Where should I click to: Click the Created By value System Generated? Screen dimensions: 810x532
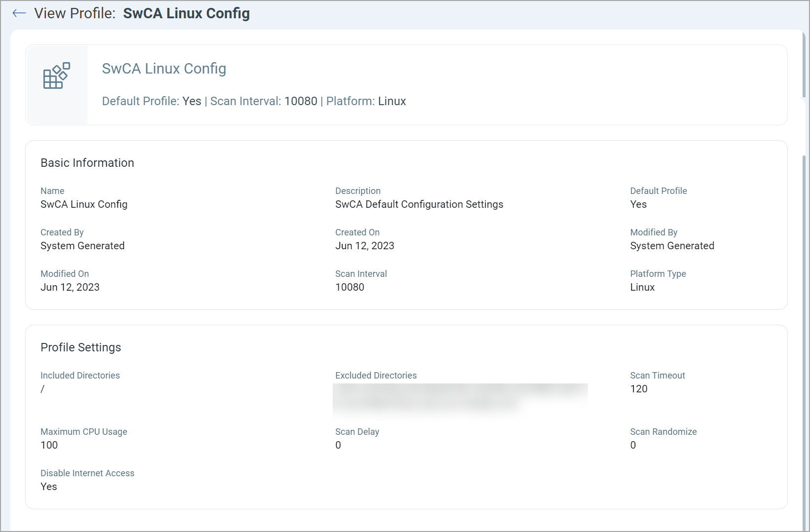(82, 246)
